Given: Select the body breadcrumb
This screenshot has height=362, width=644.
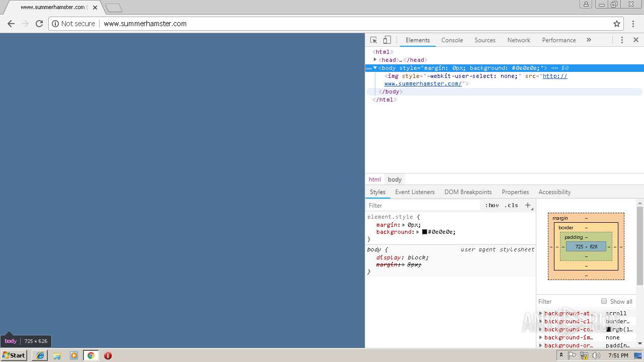Looking at the screenshot, I should point(394,179).
